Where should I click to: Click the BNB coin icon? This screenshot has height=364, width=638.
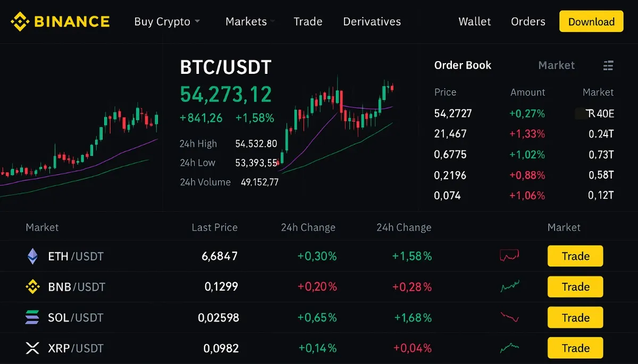(x=33, y=287)
